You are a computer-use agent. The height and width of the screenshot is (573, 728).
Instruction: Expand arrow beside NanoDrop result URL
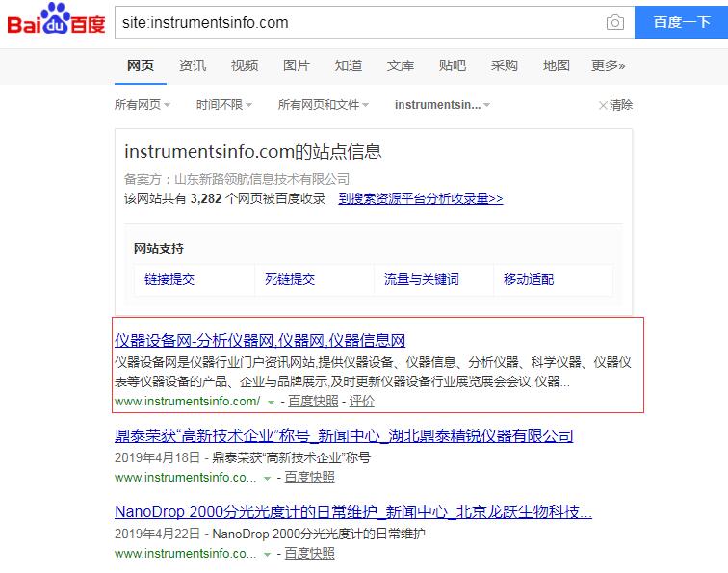tap(268, 555)
